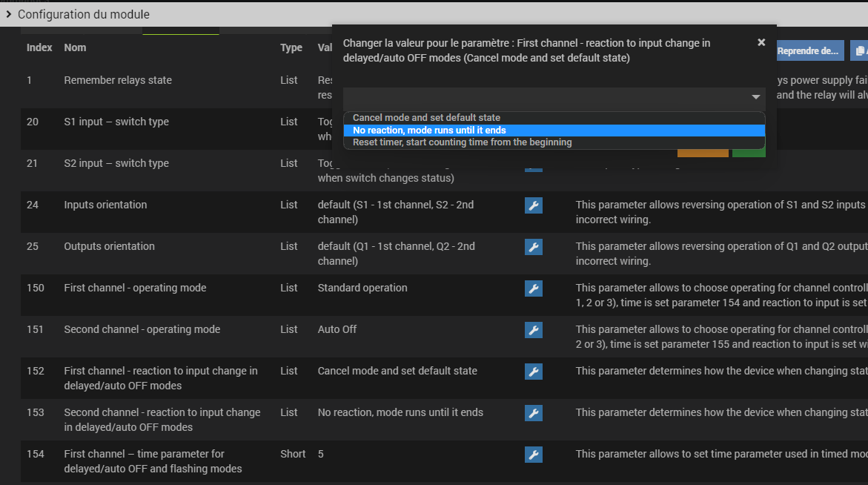This screenshot has width=868, height=485.
Task: Edit First channel operating mode via wrench
Action: pyautogui.click(x=534, y=288)
